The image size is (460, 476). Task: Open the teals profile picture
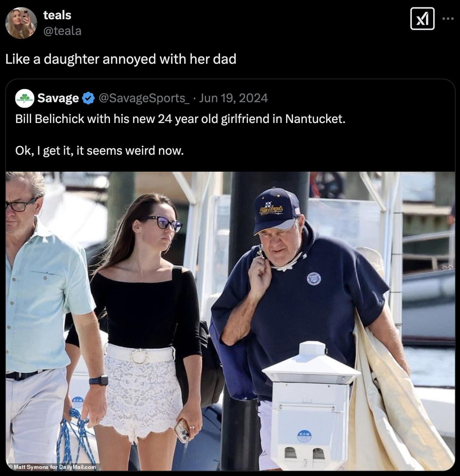(x=21, y=22)
